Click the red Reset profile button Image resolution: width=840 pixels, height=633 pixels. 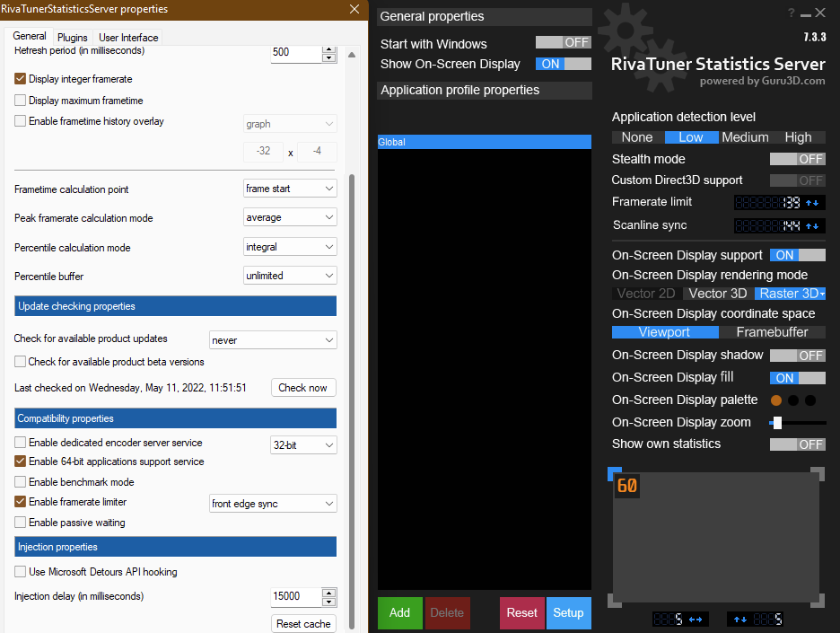pos(521,612)
